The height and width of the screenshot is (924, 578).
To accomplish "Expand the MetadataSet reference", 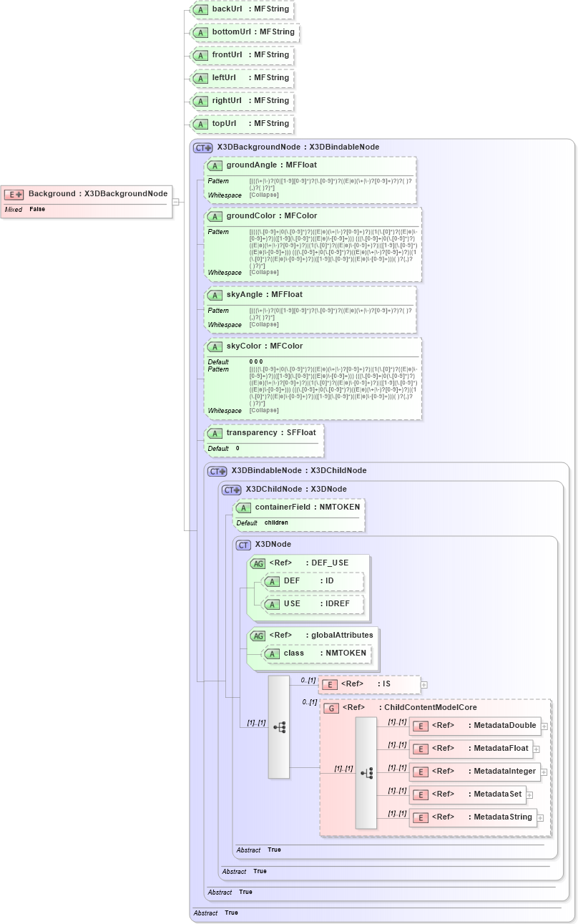I will pyautogui.click(x=529, y=795).
